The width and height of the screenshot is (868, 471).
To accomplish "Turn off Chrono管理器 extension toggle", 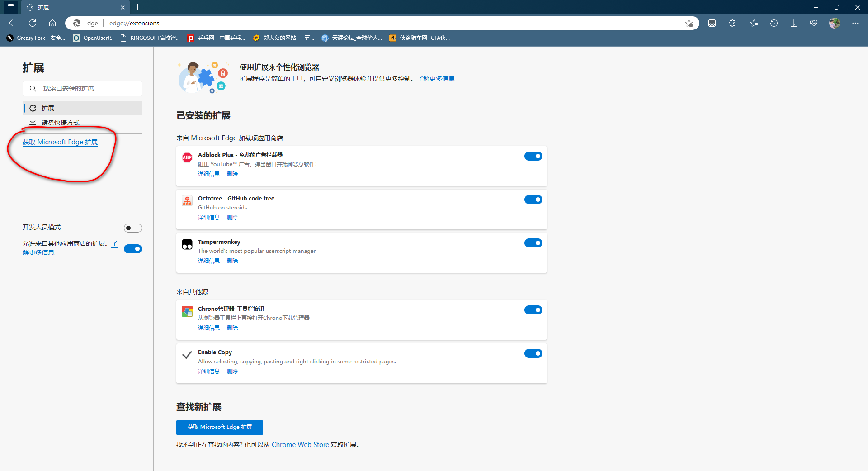I will click(533, 310).
